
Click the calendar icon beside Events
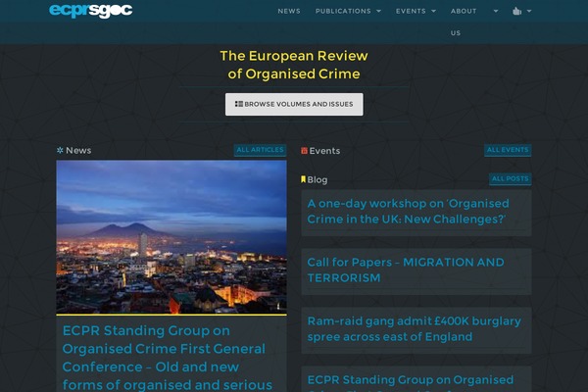coord(304,151)
